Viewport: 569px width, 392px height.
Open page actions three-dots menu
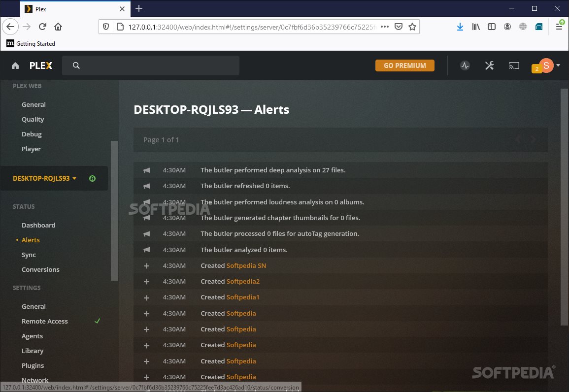pos(385,27)
